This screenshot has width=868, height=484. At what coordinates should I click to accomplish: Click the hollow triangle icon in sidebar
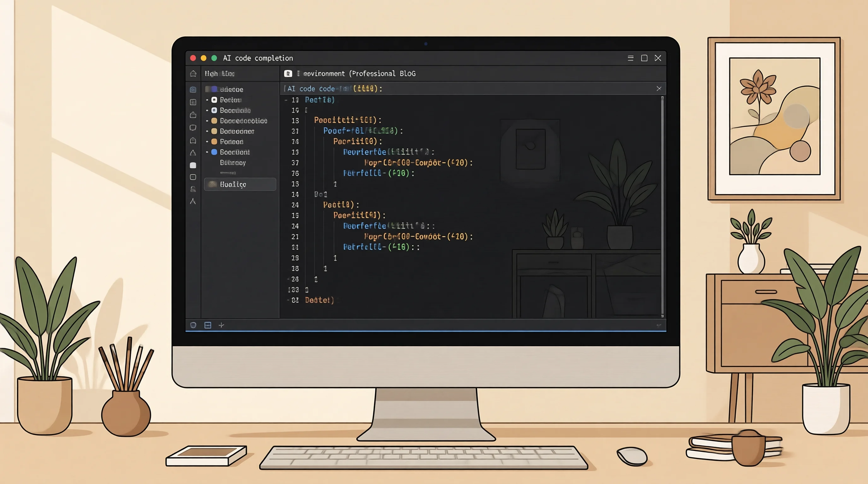(193, 153)
